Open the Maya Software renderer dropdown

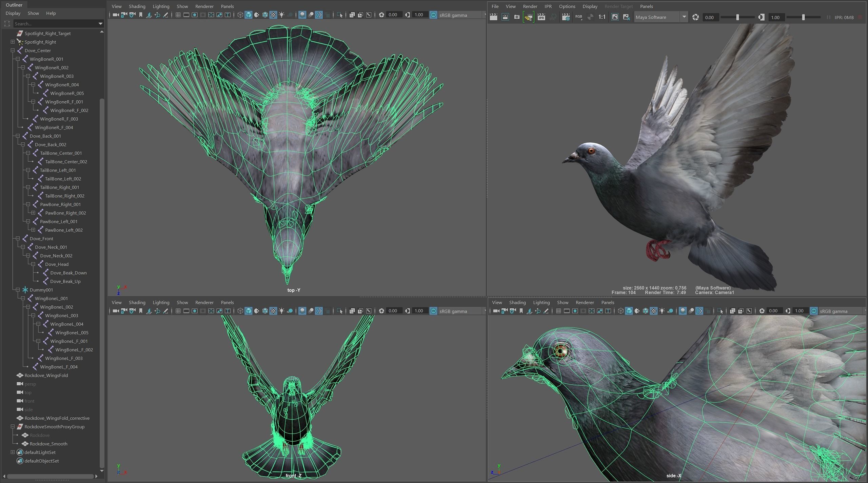coord(684,17)
